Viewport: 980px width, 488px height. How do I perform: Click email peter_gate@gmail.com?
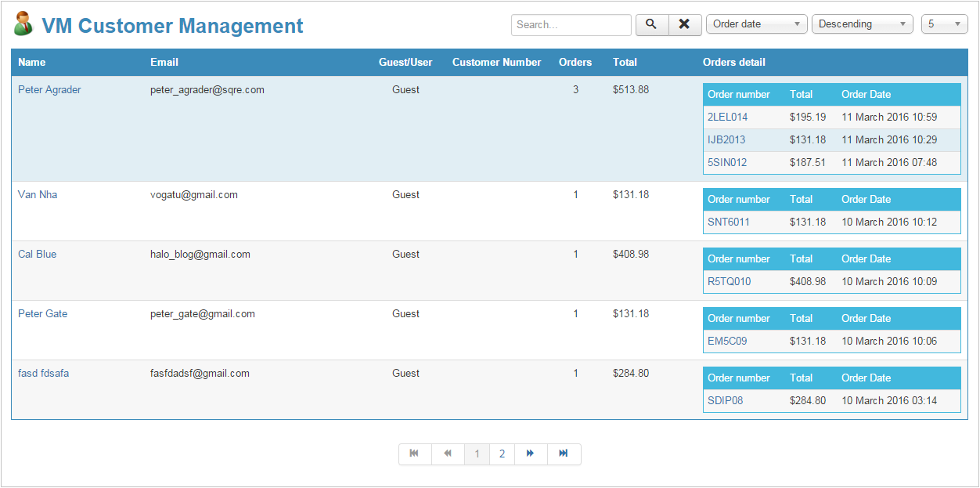coord(203,314)
